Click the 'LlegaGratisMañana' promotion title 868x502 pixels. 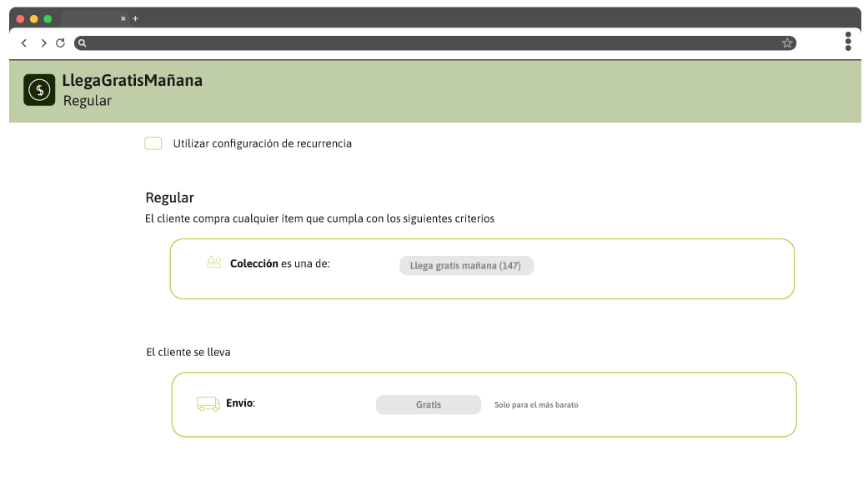pos(133,81)
